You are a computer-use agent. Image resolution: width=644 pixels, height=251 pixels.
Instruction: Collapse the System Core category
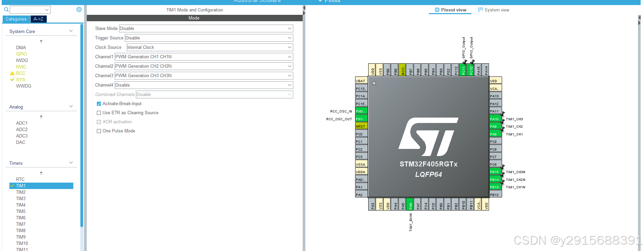(71, 31)
